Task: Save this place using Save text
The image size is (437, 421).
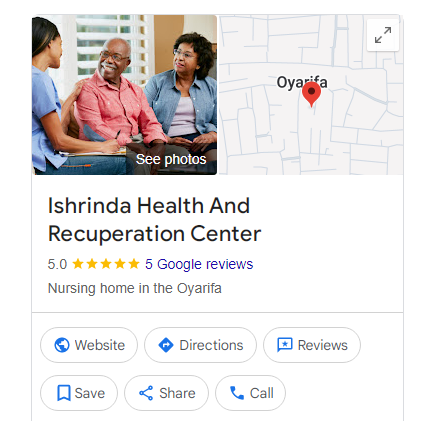Action: [90, 393]
